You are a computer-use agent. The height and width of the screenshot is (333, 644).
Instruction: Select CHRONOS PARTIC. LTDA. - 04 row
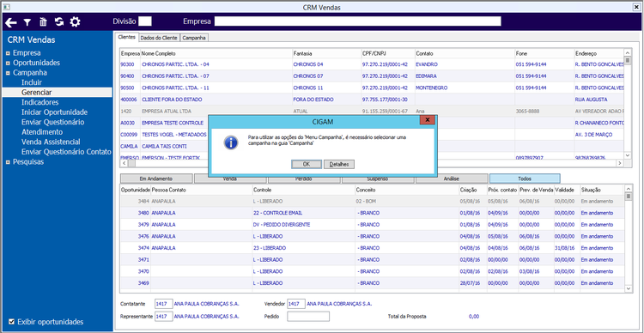[x=372, y=64]
